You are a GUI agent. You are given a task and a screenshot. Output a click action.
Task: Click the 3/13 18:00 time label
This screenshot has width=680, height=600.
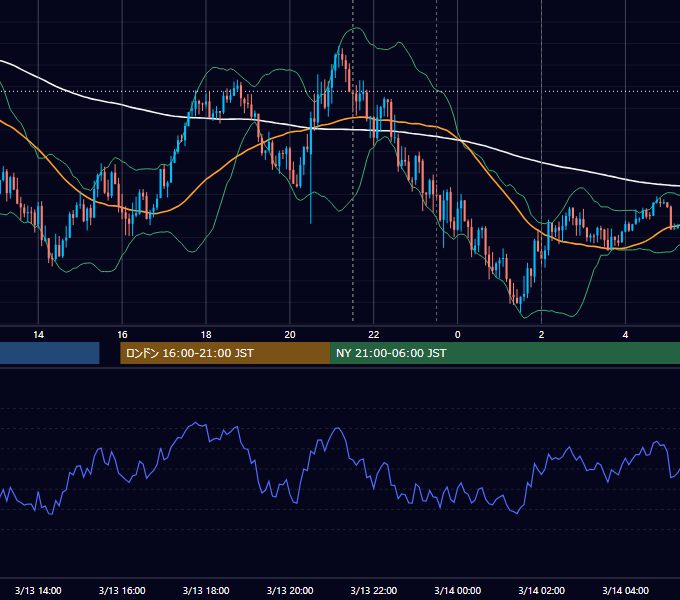point(206,590)
